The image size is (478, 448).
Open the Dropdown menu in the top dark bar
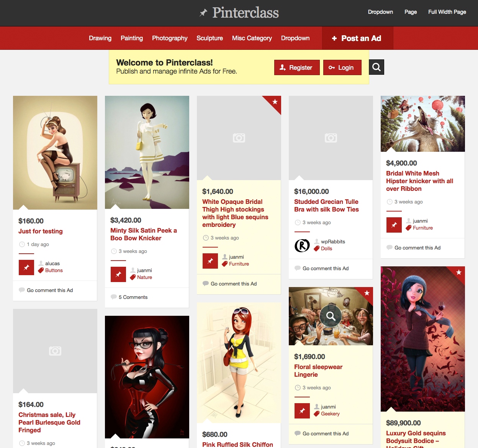(380, 12)
